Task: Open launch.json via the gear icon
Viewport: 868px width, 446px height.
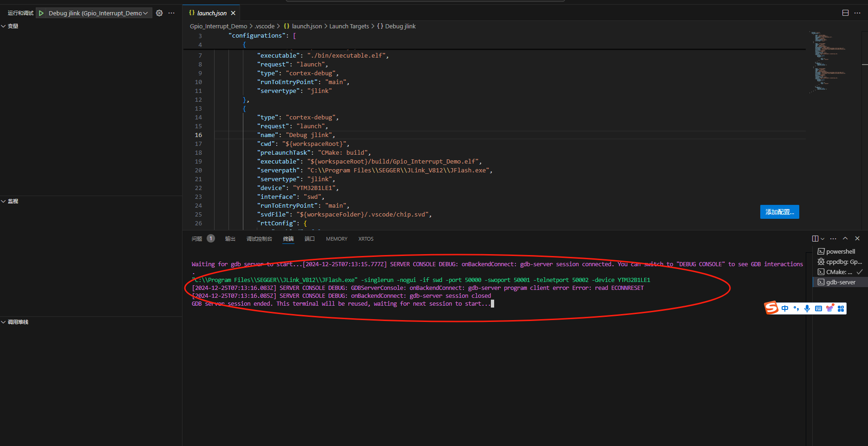Action: (159, 13)
